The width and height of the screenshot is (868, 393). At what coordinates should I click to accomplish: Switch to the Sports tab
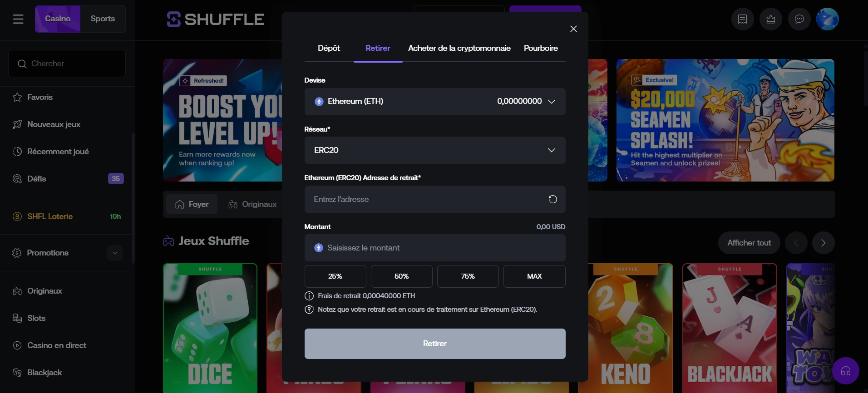tap(103, 19)
